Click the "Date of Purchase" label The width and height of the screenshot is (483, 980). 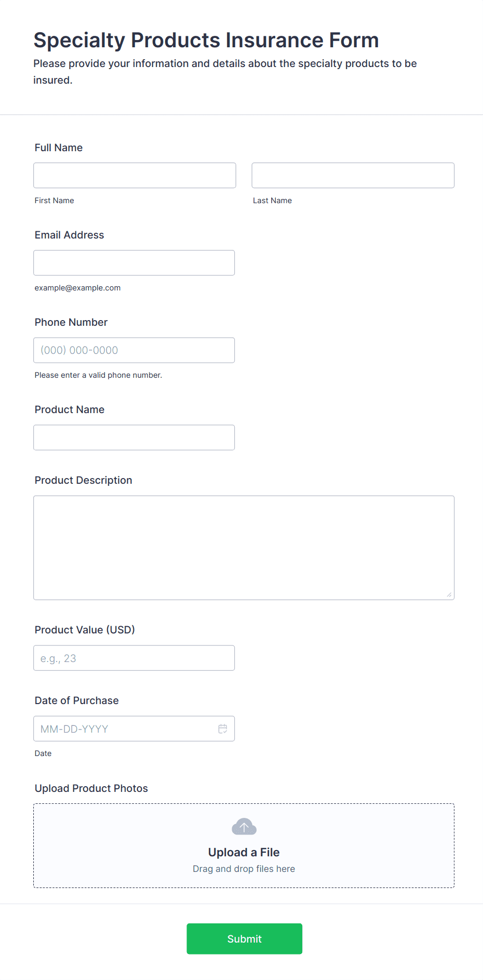pos(77,700)
